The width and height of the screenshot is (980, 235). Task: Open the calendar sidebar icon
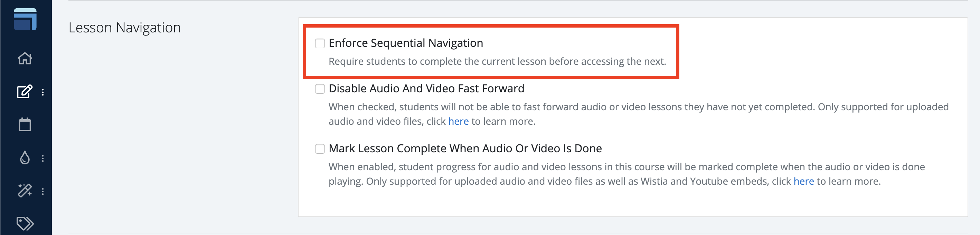(x=25, y=124)
